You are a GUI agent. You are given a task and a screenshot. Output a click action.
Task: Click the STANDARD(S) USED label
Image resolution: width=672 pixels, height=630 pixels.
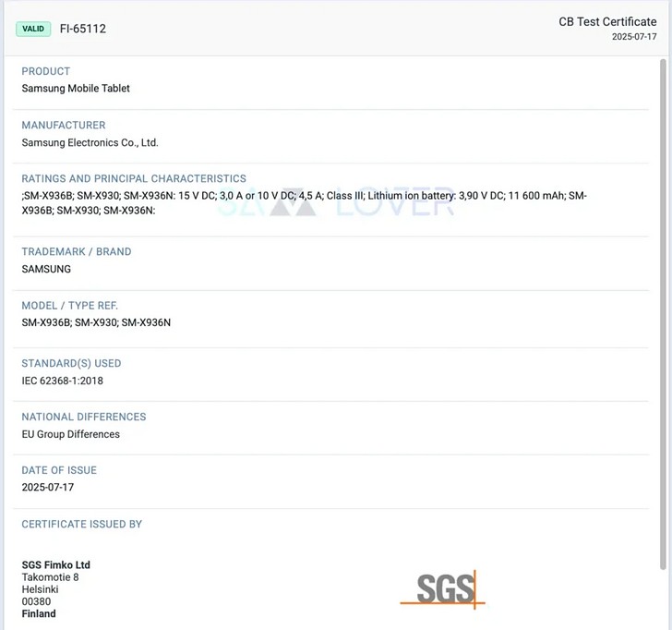(71, 363)
